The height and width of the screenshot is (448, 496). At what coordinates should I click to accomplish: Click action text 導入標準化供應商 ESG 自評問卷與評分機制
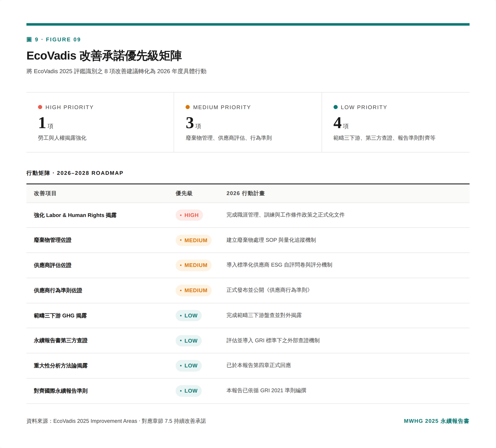pyautogui.click(x=279, y=265)
